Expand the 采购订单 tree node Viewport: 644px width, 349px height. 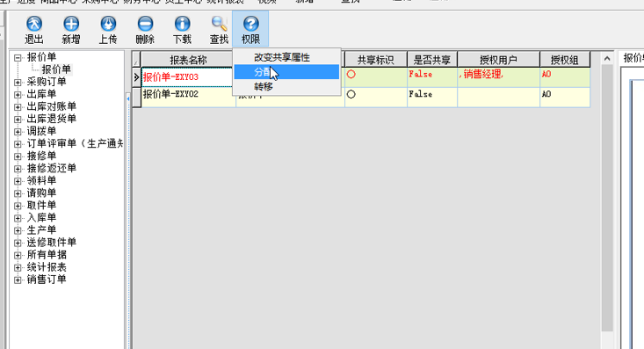tap(18, 83)
